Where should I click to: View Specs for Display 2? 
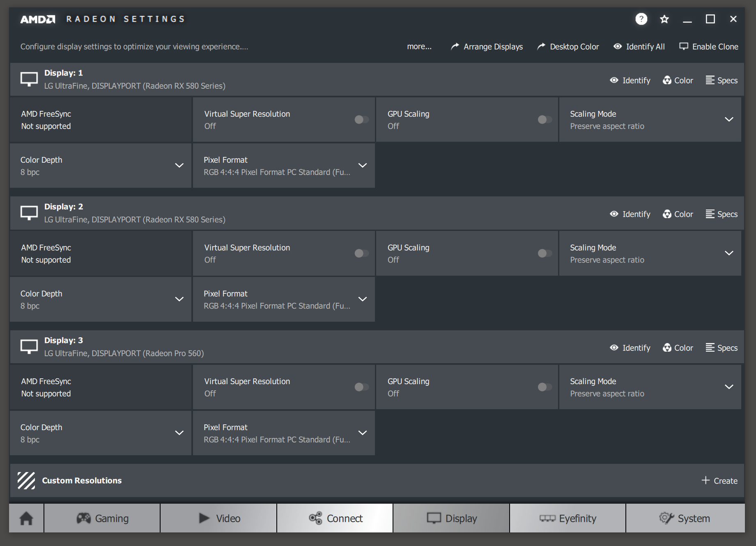click(x=722, y=214)
